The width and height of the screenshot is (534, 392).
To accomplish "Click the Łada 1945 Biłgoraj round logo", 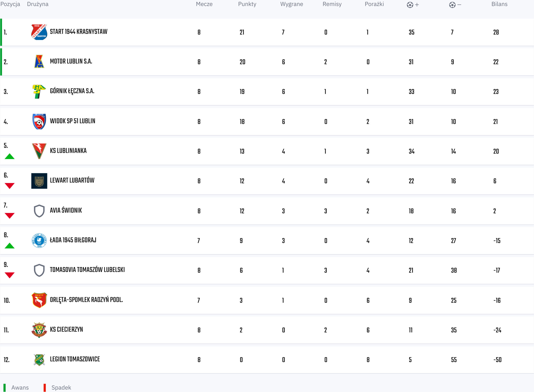I will point(39,240).
